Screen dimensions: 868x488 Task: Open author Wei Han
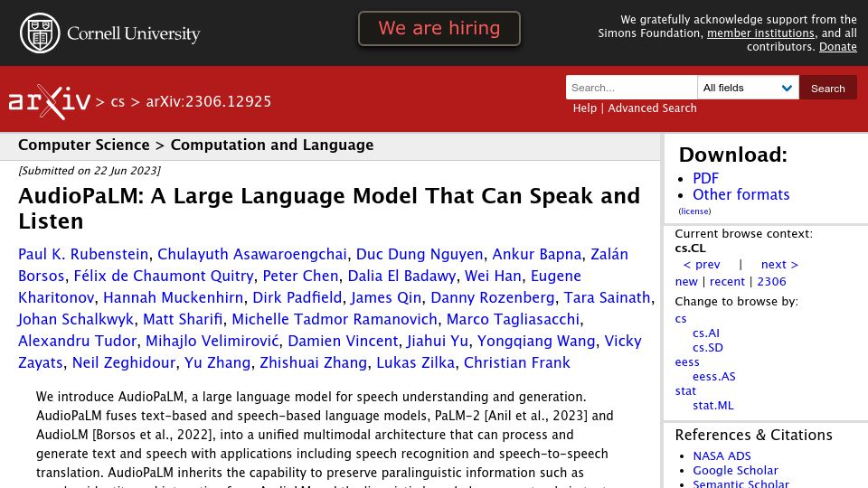[493, 276]
